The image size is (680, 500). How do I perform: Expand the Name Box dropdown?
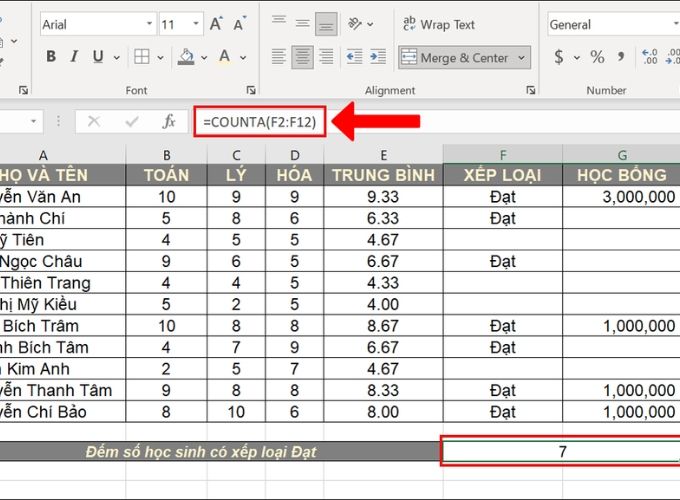pos(33,121)
